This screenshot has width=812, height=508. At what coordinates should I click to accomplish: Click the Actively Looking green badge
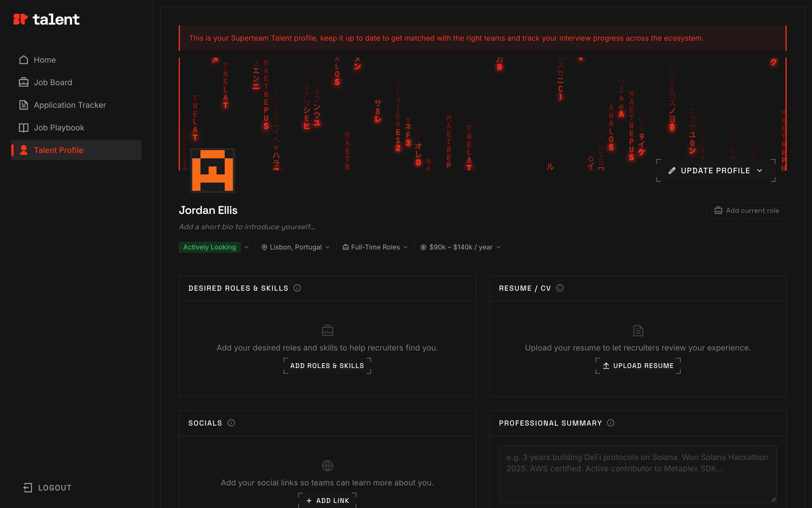point(210,247)
